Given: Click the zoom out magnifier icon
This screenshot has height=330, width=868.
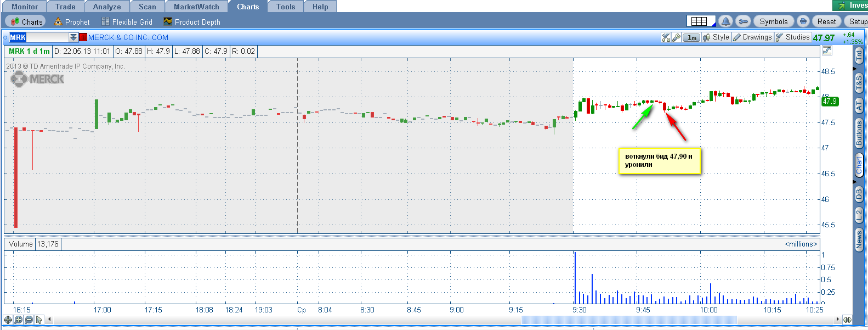Looking at the screenshot, I should click(29, 320).
